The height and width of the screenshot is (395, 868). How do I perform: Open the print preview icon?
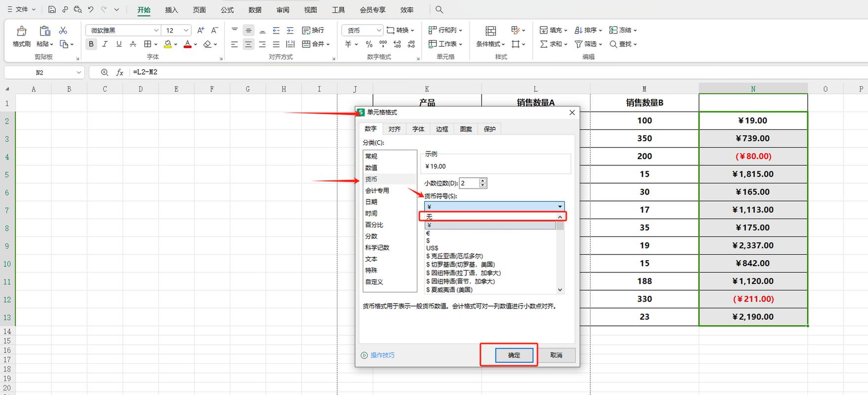[78, 9]
